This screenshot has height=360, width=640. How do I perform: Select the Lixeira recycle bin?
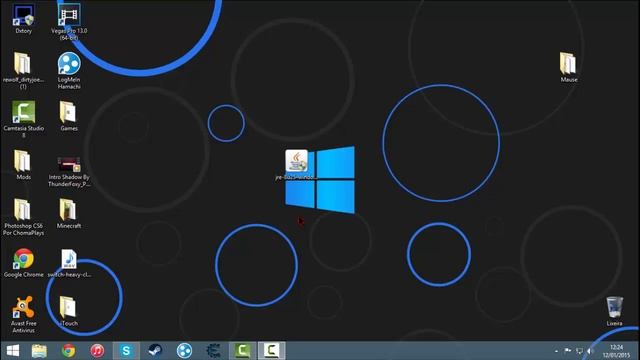click(614, 311)
